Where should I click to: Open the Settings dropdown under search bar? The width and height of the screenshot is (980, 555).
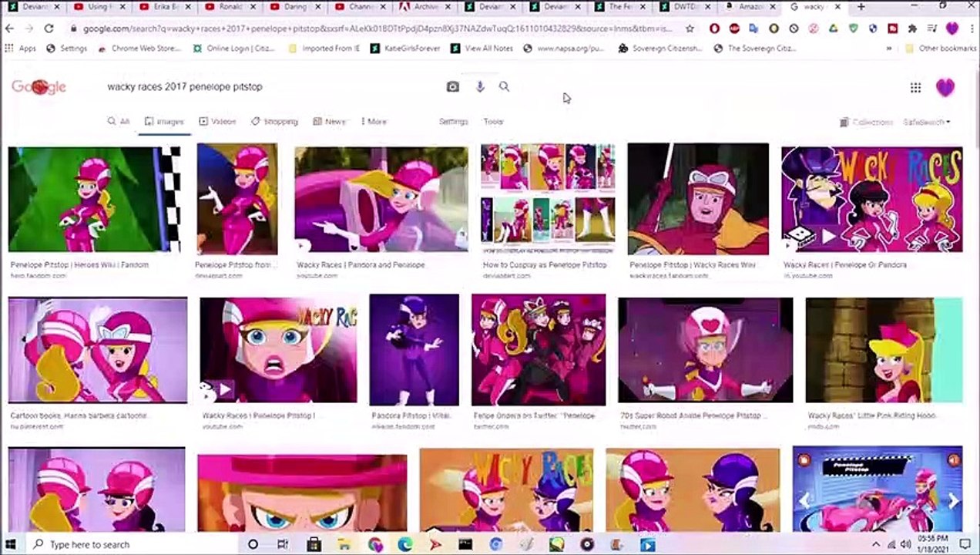453,122
